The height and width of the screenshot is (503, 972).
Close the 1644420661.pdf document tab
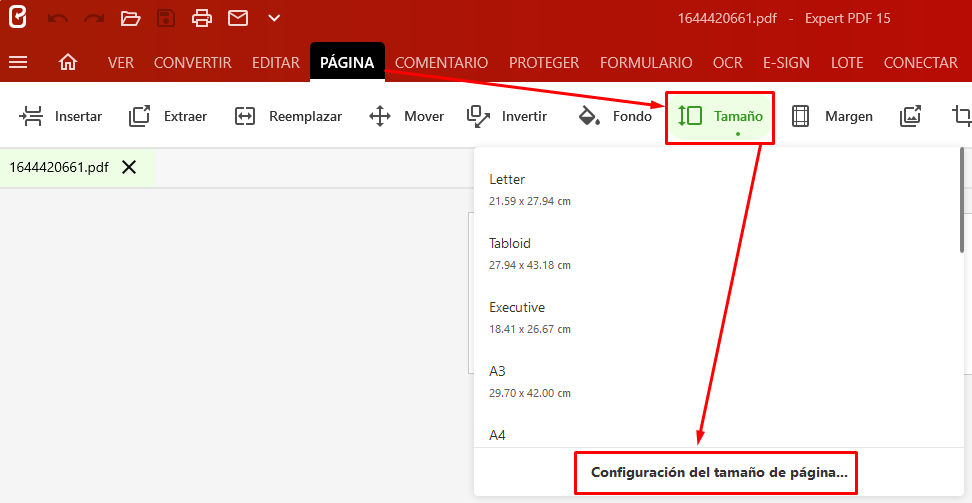[x=129, y=167]
